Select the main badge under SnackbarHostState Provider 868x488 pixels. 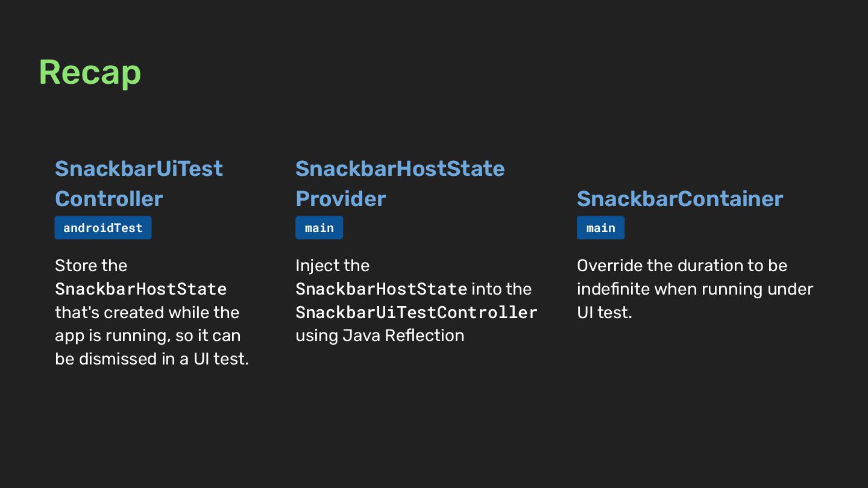[319, 228]
